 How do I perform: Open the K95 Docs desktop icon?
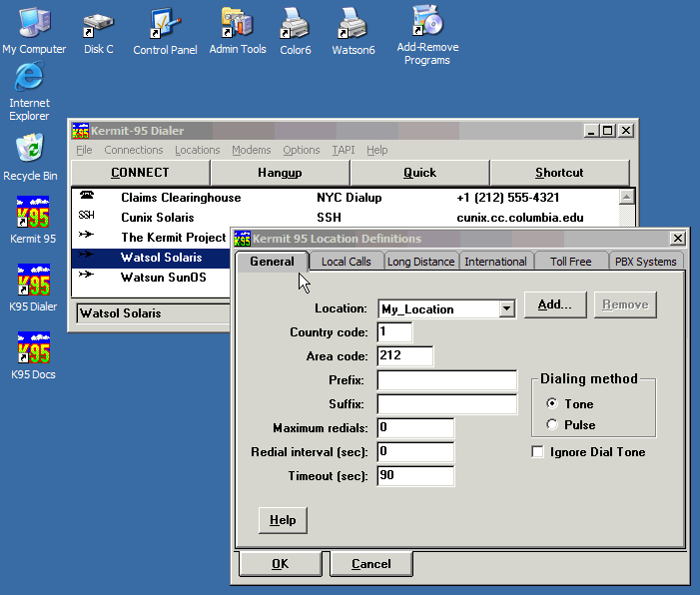click(x=33, y=351)
